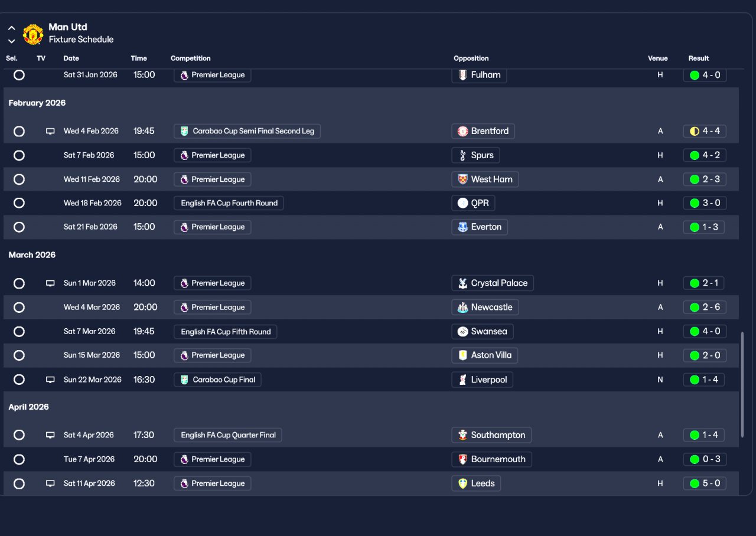Open English FA Cup Fourth Round competition
This screenshot has height=536, width=756.
click(229, 203)
